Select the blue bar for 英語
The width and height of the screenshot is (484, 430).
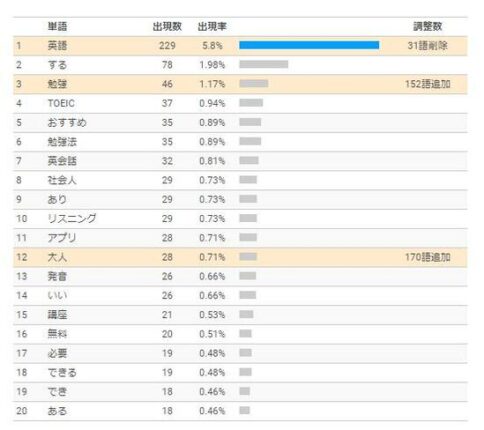[309, 45]
